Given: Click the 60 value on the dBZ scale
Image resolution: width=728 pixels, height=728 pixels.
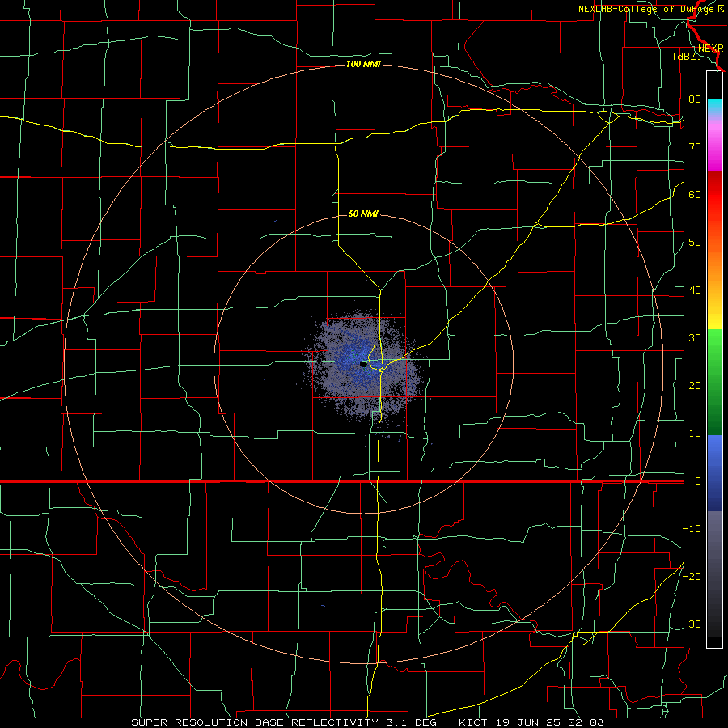Looking at the screenshot, I should click(695, 195).
